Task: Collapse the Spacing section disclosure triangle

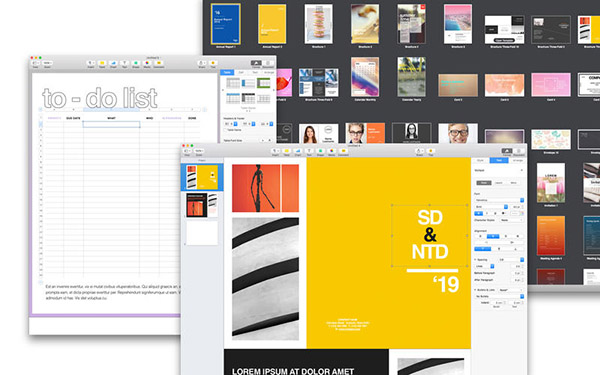Action: pyautogui.click(x=475, y=260)
